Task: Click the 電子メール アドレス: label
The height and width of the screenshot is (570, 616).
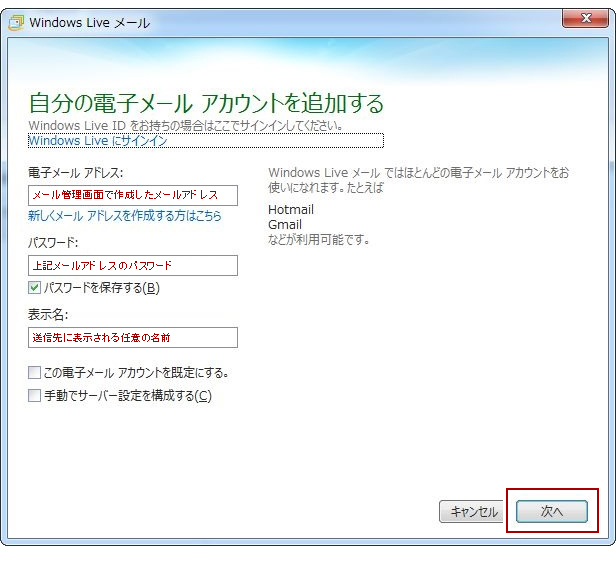Action: pos(75,172)
